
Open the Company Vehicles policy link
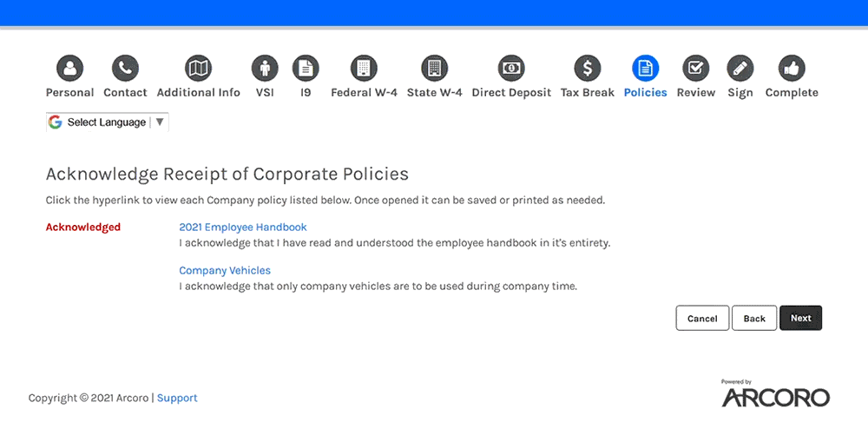[x=225, y=270]
